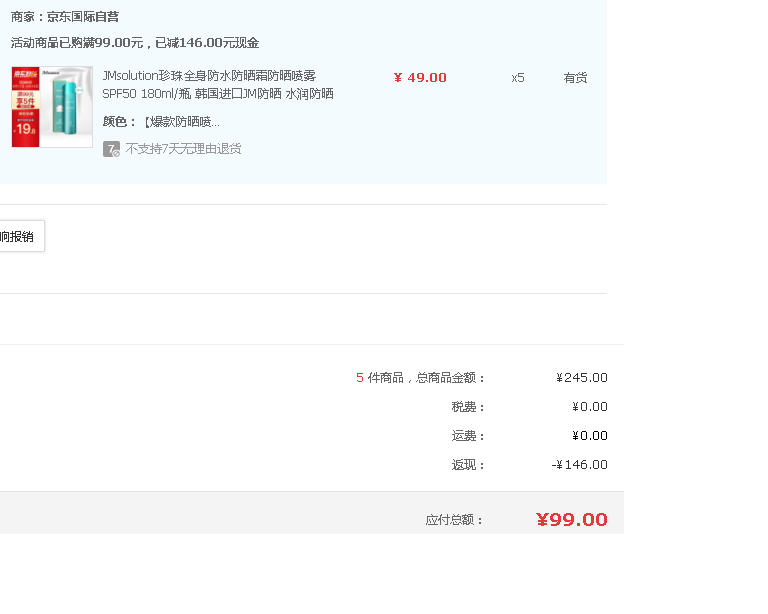Viewport: 768px width, 614px height.
Task: Select the 运费 value ¥0.00
Action: pos(590,435)
